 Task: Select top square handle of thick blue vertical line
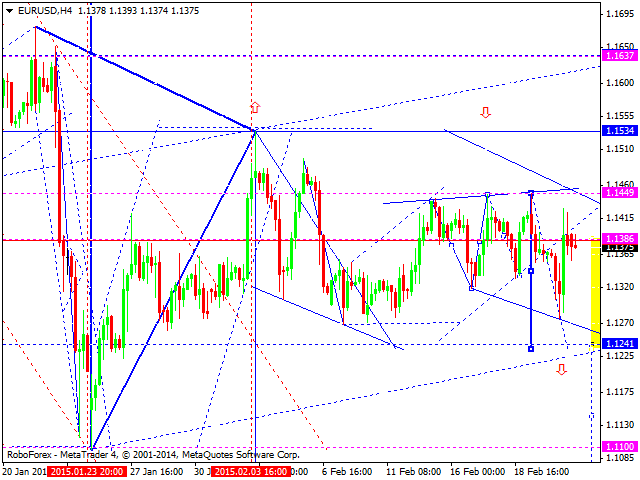click(530, 192)
